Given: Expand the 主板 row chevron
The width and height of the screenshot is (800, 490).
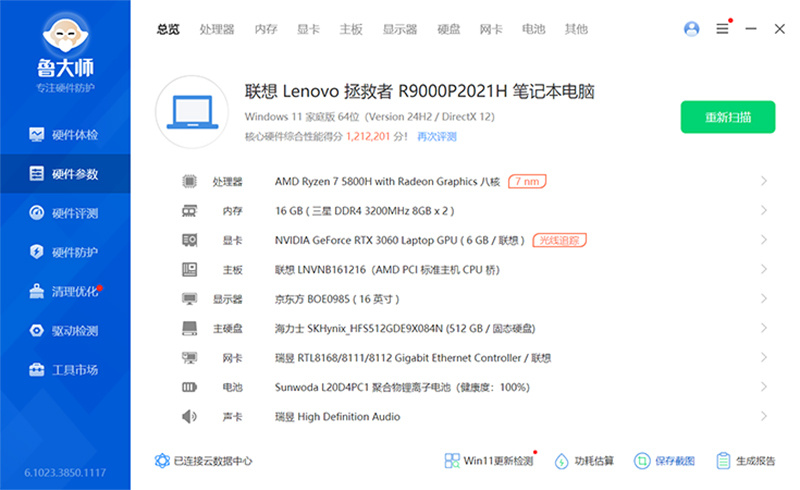Looking at the screenshot, I should (x=764, y=269).
